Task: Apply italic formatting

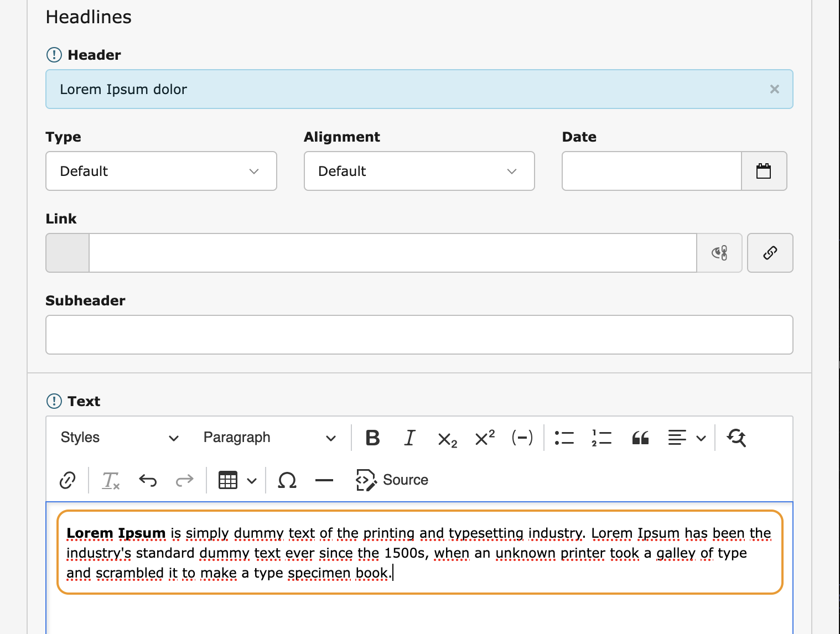Action: pos(409,438)
